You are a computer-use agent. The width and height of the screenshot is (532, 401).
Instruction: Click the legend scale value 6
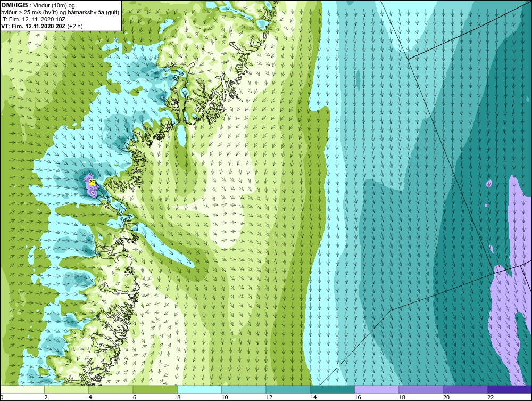[x=135, y=398]
